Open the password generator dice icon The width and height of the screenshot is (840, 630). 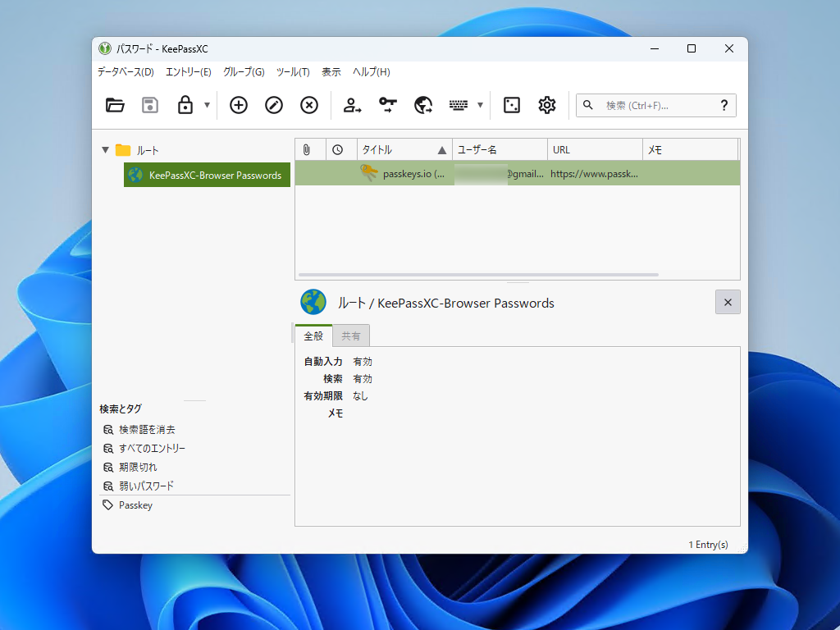click(511, 105)
